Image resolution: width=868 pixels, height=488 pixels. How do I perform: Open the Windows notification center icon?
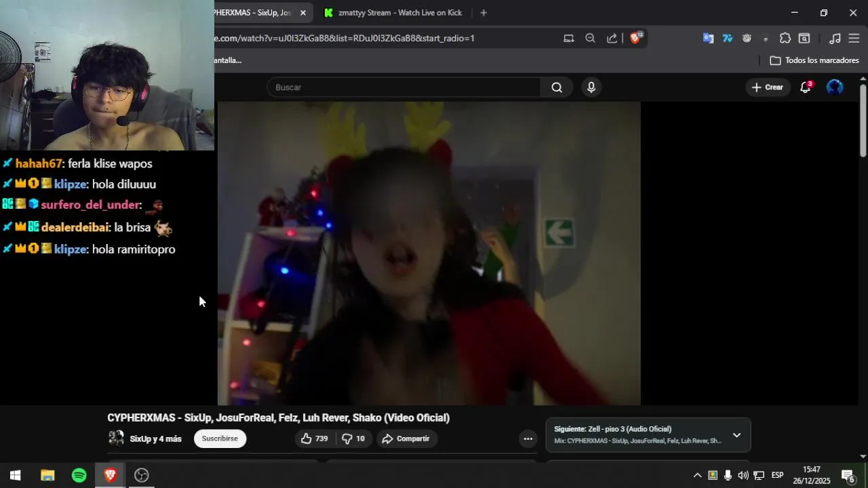pyautogui.click(x=848, y=475)
